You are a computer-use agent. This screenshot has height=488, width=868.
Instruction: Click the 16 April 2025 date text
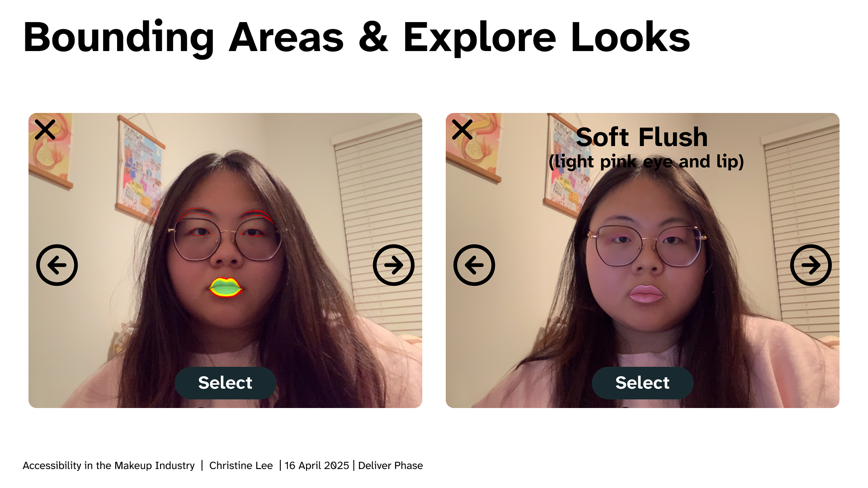tap(317, 465)
